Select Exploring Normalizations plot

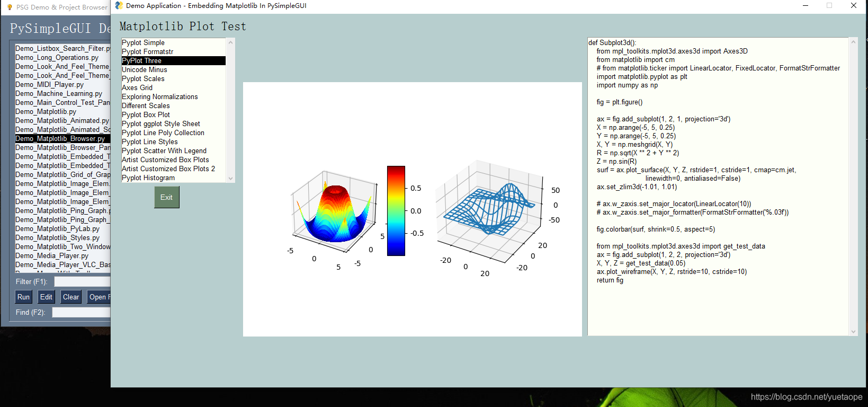(x=174, y=96)
